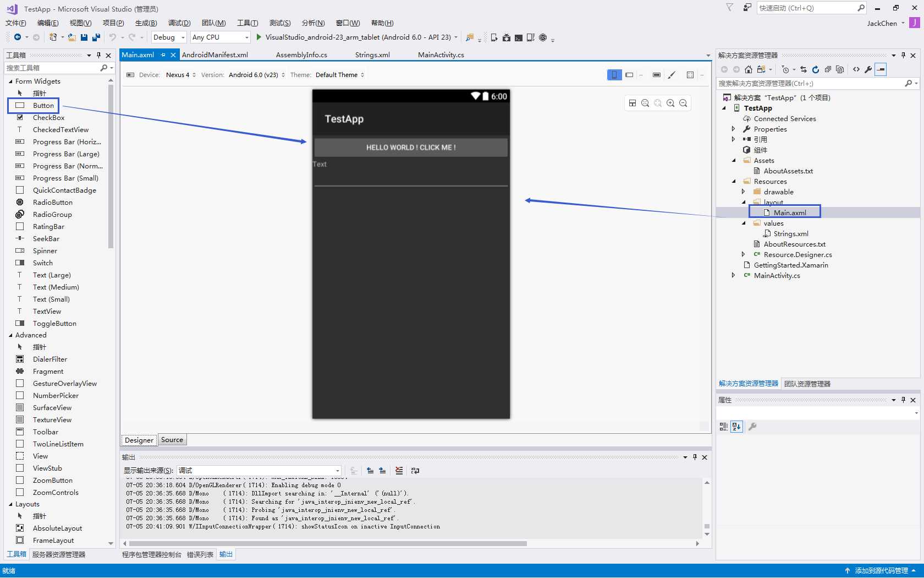Switch to the Source view tab
The image size is (924, 578).
pyautogui.click(x=172, y=440)
